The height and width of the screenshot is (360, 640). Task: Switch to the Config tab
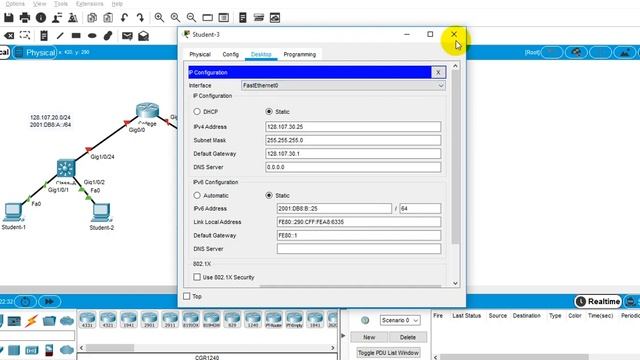coord(231,54)
